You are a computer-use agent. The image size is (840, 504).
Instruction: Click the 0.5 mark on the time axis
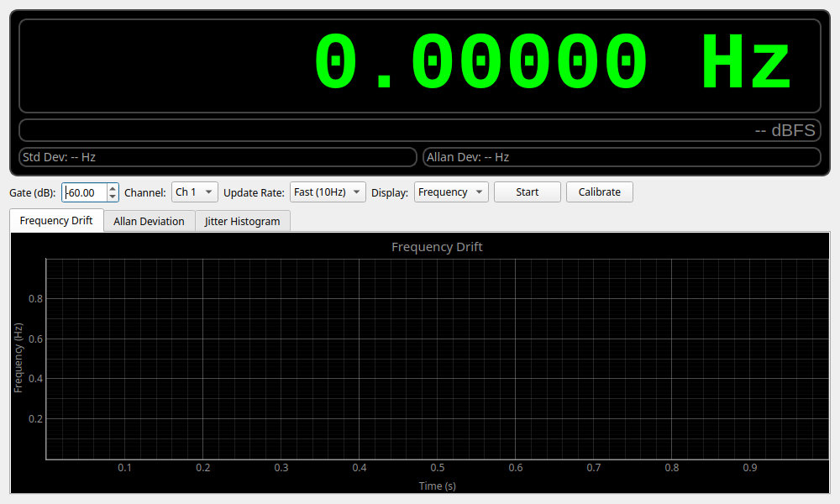coord(437,467)
